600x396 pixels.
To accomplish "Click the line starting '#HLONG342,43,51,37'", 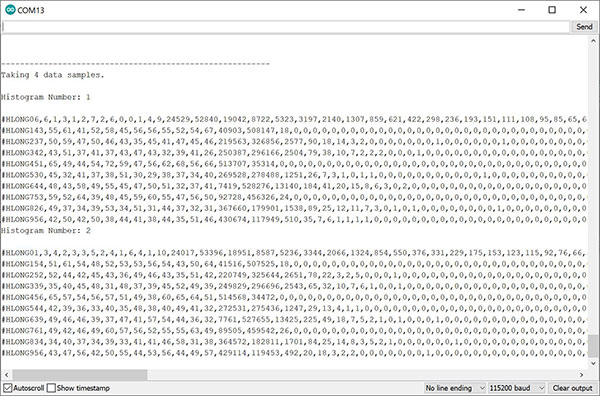I will pyautogui.click(x=294, y=153).
